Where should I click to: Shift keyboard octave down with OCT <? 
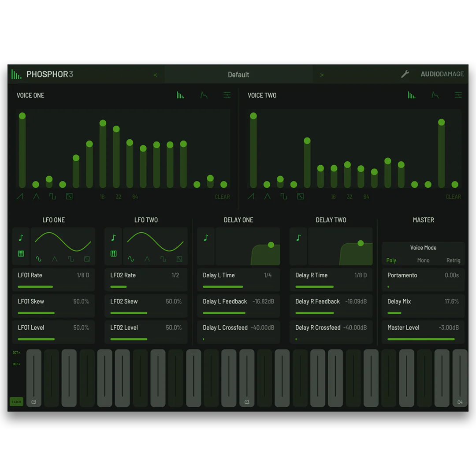pos(16,364)
